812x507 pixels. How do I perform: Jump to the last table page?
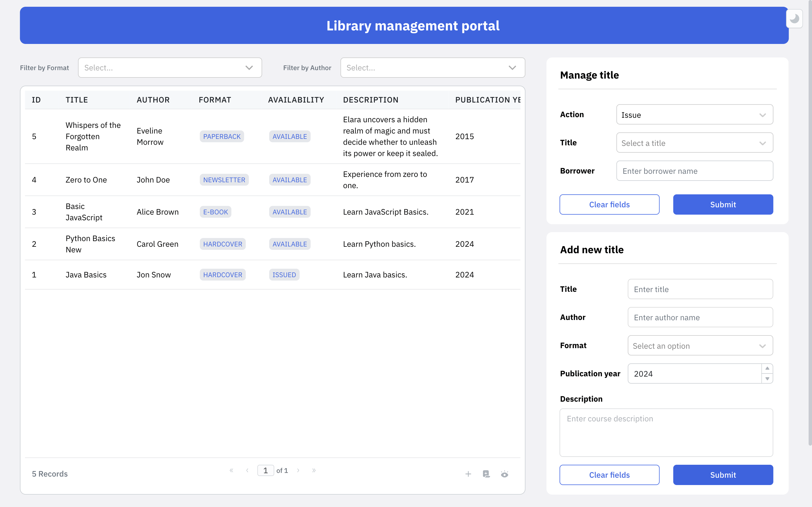click(314, 470)
